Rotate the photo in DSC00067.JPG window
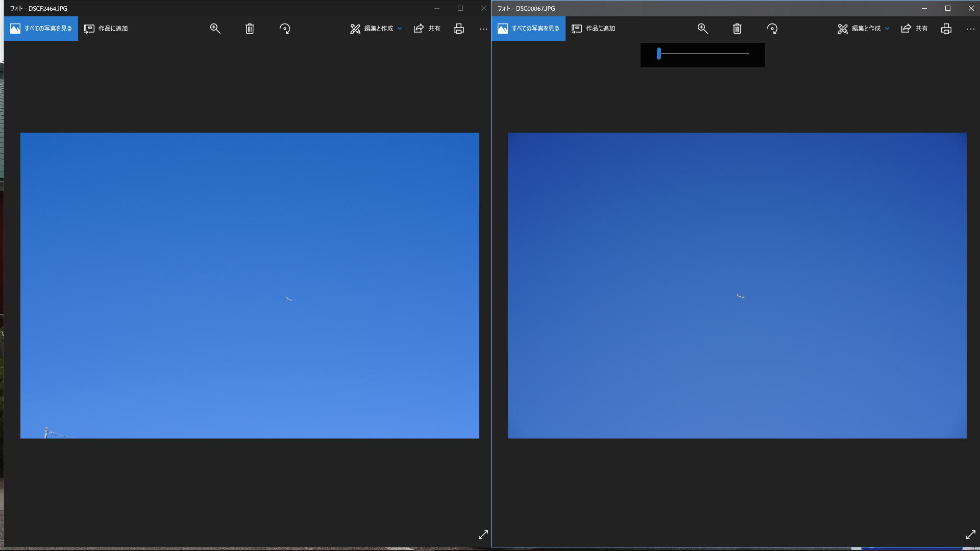The width and height of the screenshot is (980, 551). (x=772, y=29)
